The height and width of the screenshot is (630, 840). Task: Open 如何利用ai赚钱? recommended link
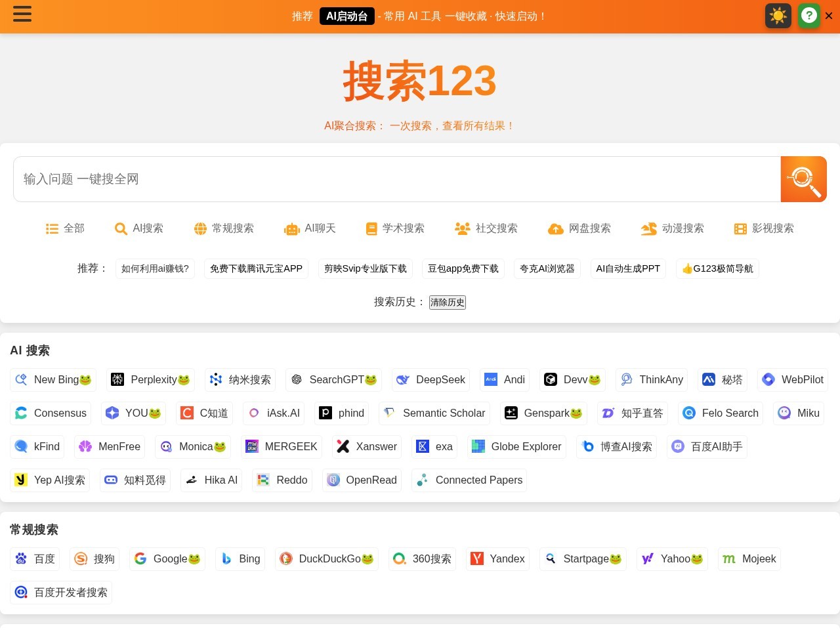(155, 268)
